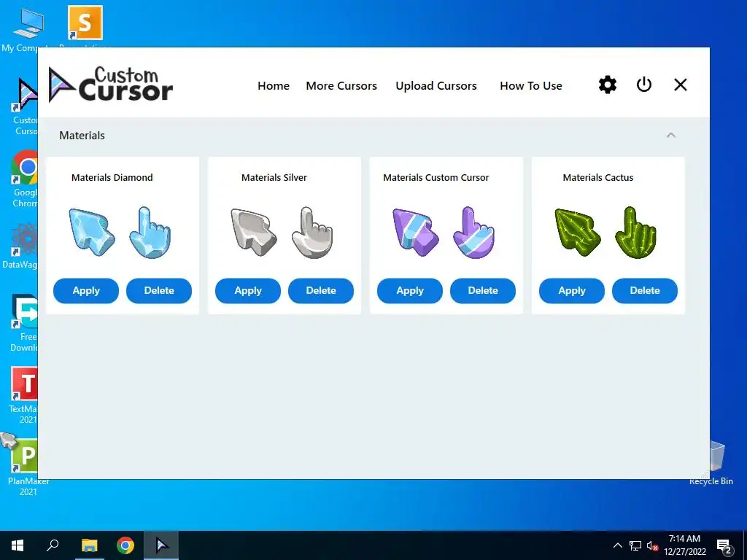Viewport: 747px width, 560px height.
Task: Click the muted volume tray icon
Action: pyautogui.click(x=652, y=546)
